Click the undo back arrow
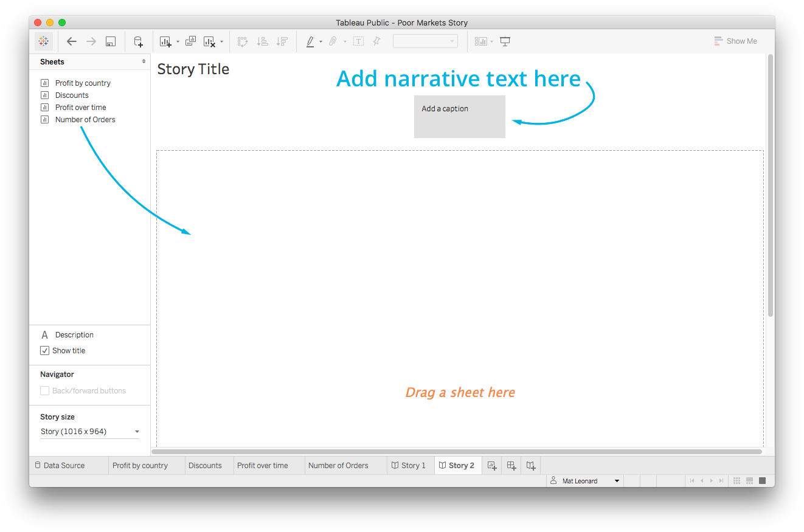This screenshot has width=804, height=532. pos(72,41)
